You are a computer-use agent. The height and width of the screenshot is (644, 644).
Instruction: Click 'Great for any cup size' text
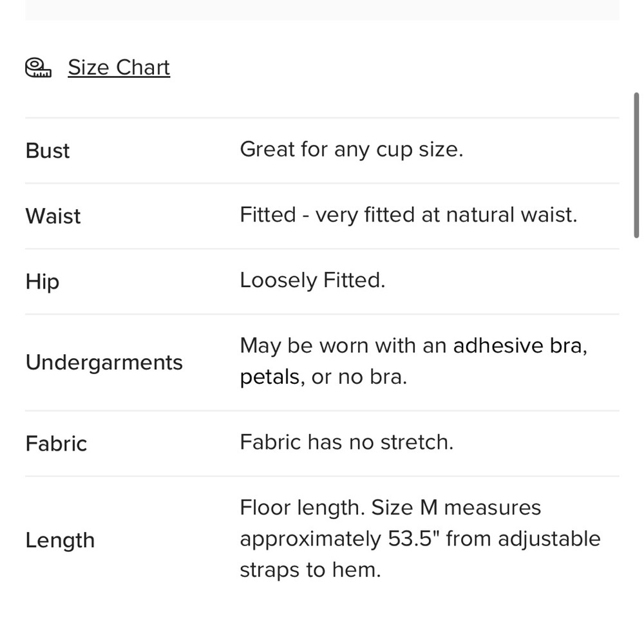352,149
